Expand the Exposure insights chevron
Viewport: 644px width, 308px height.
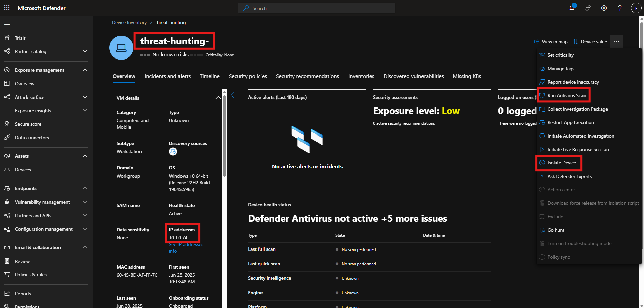pos(85,111)
